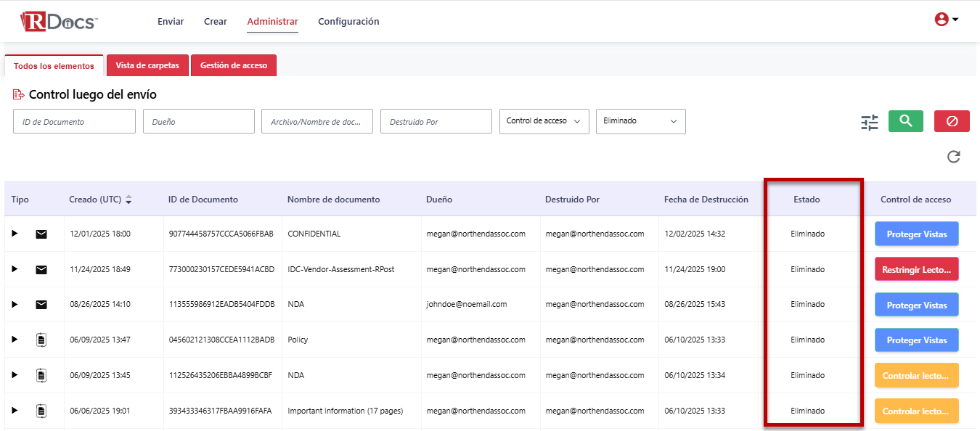Click the red clear filters button

(x=952, y=121)
